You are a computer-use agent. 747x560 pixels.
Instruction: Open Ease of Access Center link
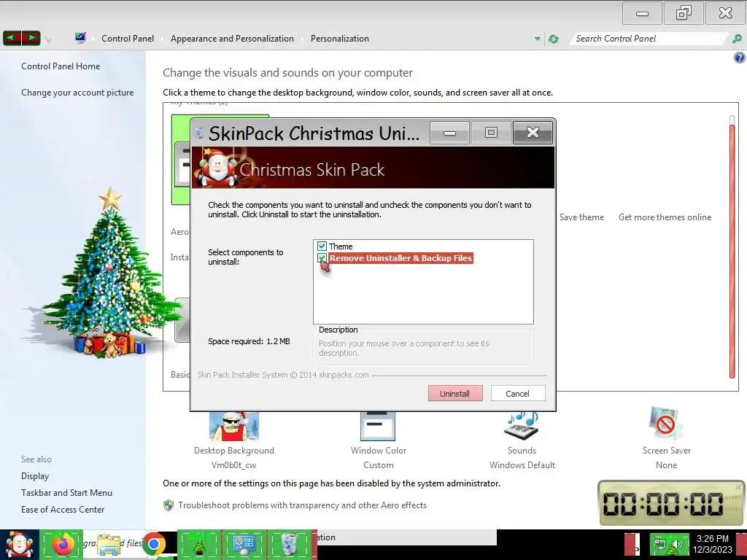pyautogui.click(x=63, y=510)
